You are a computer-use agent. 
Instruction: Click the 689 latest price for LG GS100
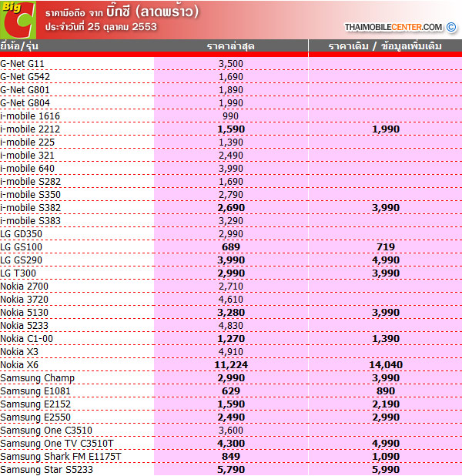(231, 246)
